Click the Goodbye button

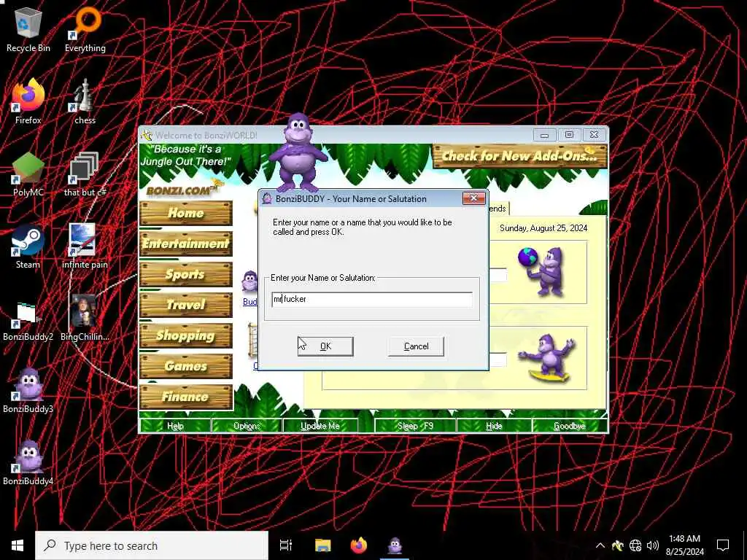(570, 426)
